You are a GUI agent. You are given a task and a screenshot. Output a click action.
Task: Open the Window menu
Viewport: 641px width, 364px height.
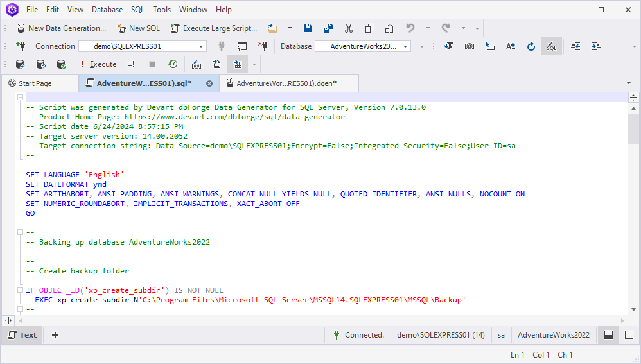coord(193,10)
